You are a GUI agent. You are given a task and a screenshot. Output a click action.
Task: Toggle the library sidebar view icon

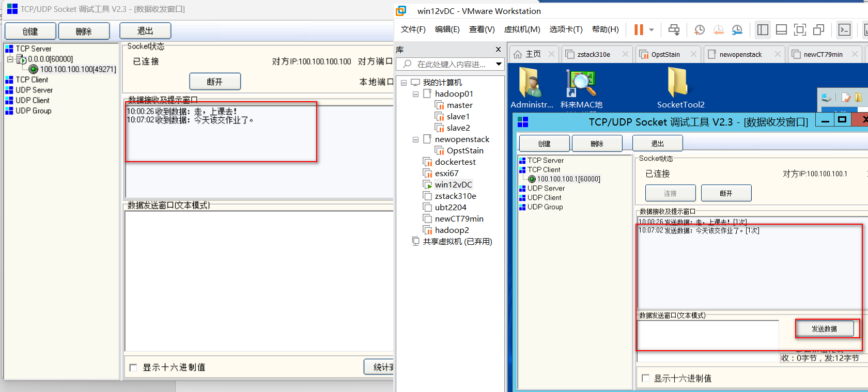[763, 29]
